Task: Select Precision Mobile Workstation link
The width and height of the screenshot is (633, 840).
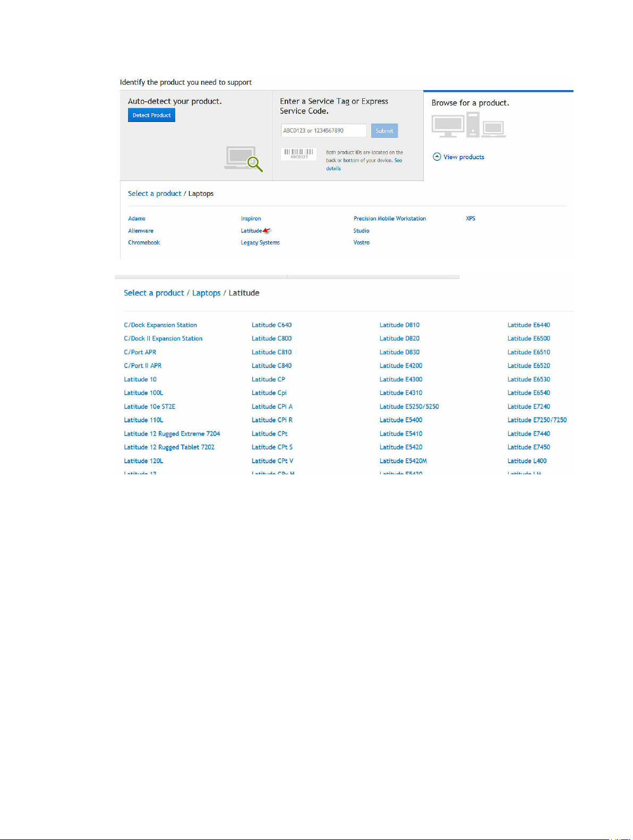Action: tap(390, 219)
